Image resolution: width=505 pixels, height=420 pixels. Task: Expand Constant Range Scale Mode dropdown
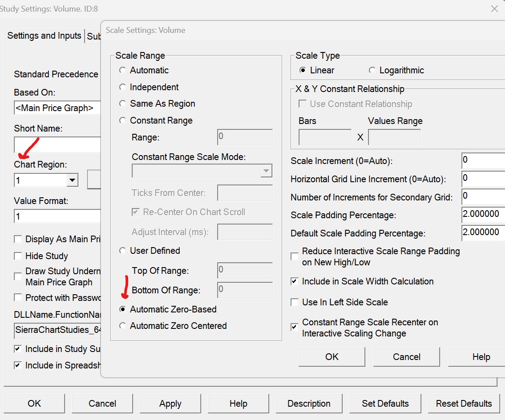(x=266, y=171)
